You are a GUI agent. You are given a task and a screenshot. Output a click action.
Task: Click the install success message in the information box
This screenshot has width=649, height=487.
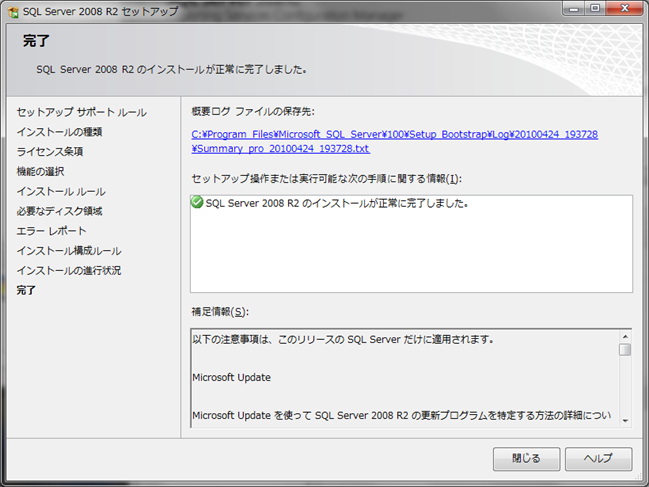click(x=337, y=203)
